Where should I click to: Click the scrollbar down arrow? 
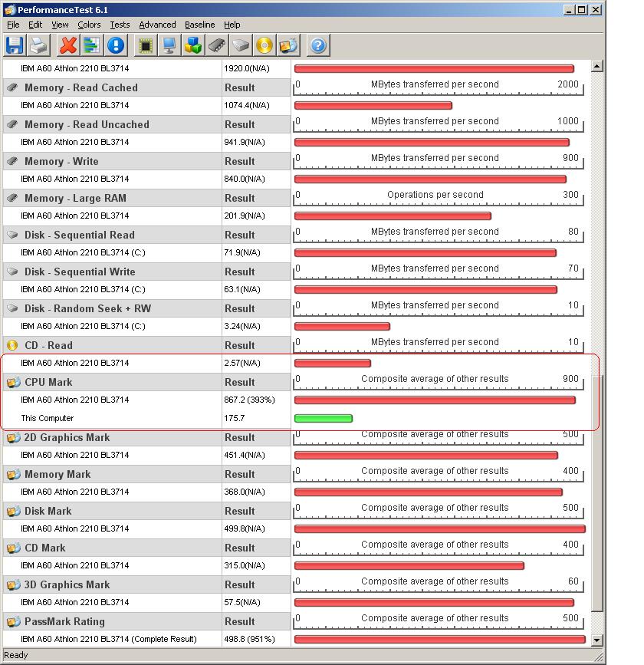(597, 640)
